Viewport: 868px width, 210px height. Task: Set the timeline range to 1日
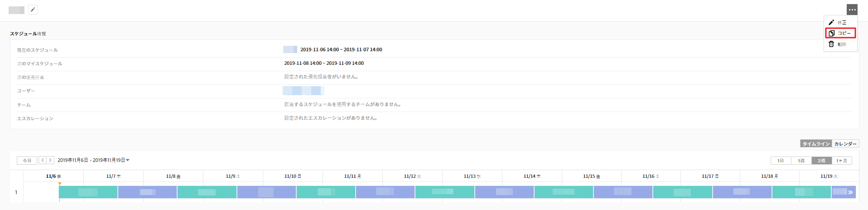781,161
